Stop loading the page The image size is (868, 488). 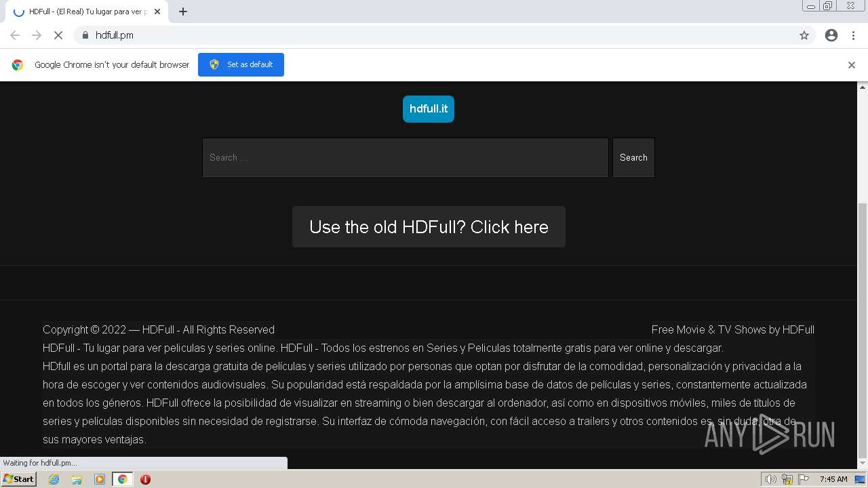pyautogui.click(x=58, y=35)
